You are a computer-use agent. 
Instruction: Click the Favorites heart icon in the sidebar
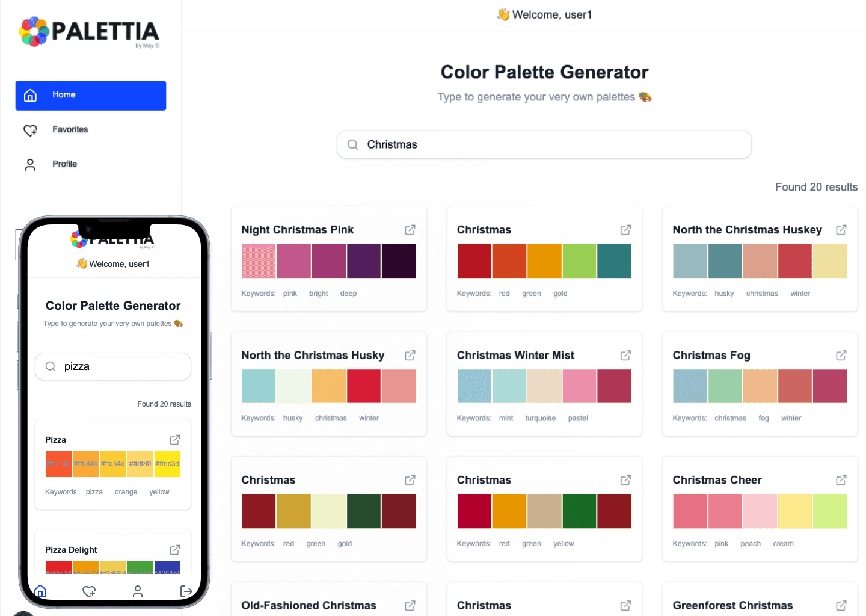[30, 129]
